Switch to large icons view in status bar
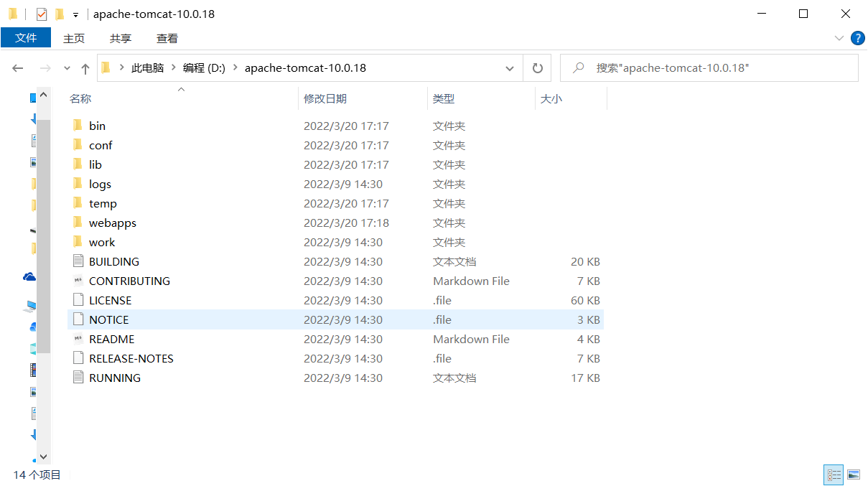The image size is (868, 486). point(853,475)
